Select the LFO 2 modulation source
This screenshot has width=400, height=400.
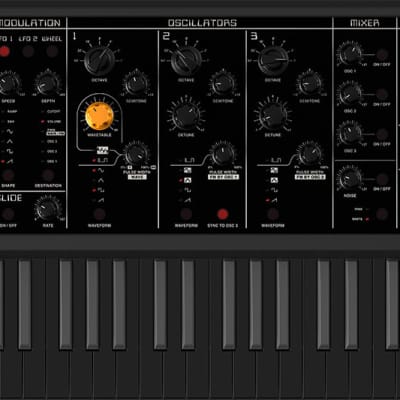(x=28, y=51)
